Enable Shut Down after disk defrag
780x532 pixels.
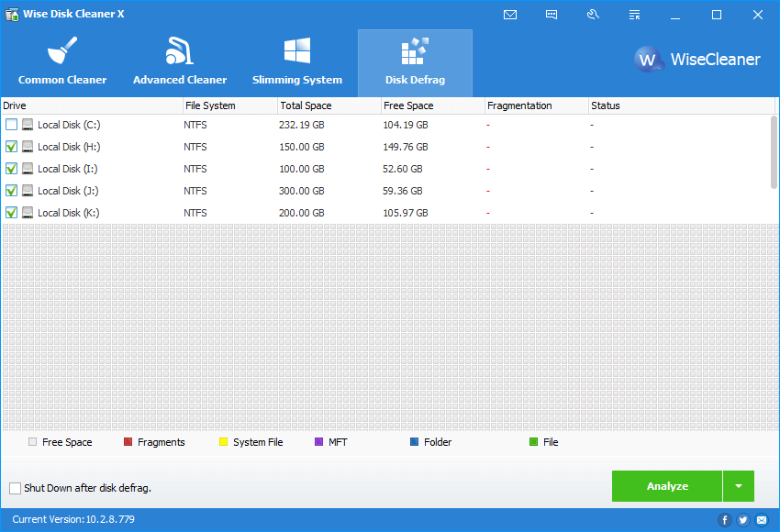tap(16, 488)
